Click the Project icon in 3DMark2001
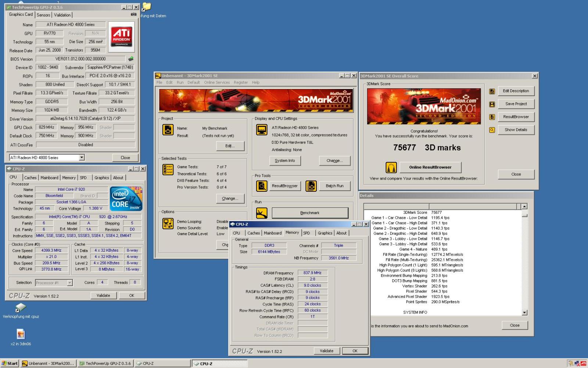The width and height of the screenshot is (588, 368). click(x=168, y=130)
